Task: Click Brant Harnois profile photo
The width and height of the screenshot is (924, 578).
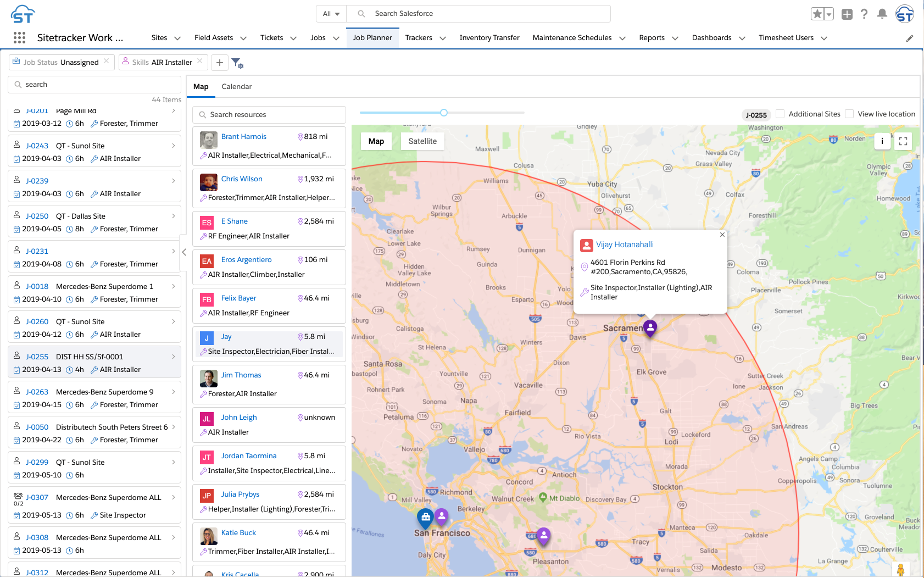Action: pyautogui.click(x=209, y=140)
